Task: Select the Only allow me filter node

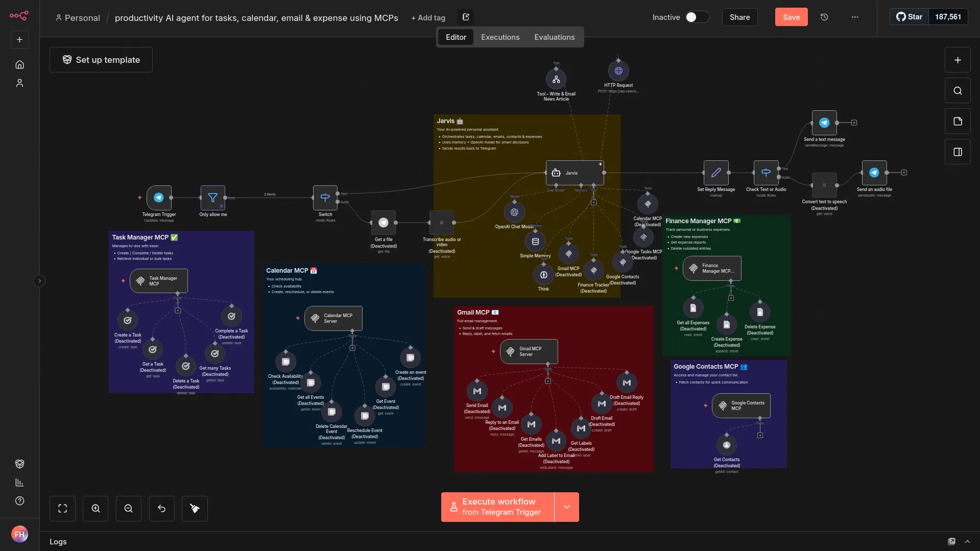Action: tap(213, 198)
